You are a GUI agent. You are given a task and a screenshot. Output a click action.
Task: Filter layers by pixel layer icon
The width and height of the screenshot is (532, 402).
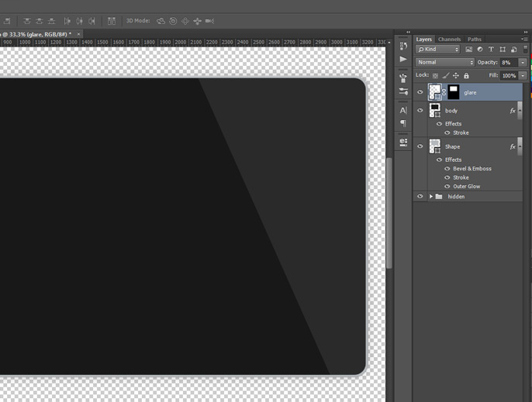pos(468,50)
